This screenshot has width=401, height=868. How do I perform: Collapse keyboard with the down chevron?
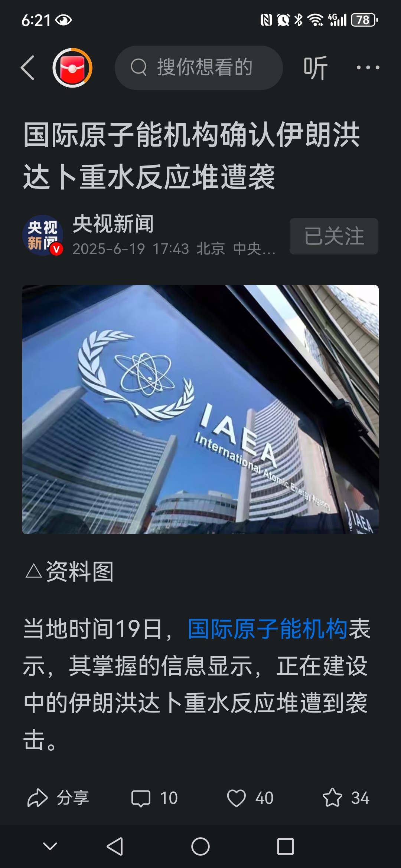pyautogui.click(x=50, y=846)
